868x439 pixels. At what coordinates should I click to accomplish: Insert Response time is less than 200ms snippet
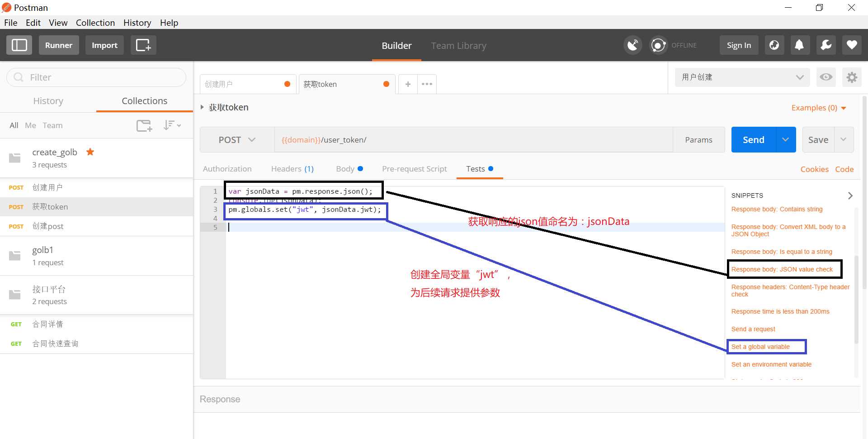780,311
